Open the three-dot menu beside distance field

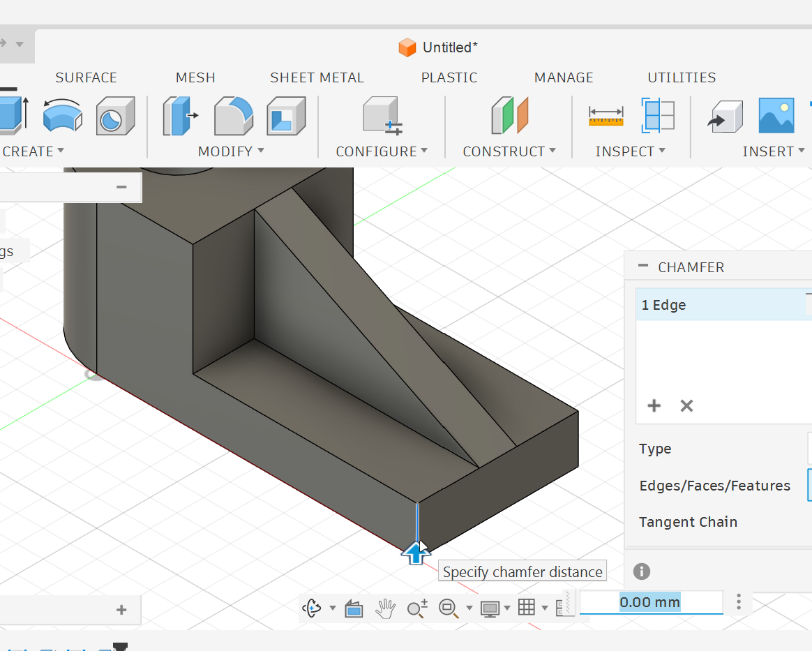739,601
